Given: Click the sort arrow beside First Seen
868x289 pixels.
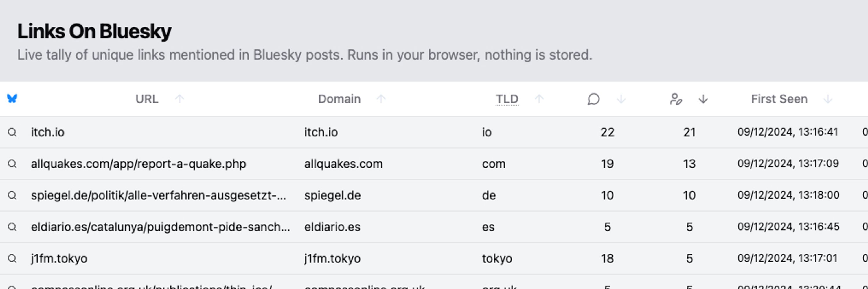Looking at the screenshot, I should (x=828, y=99).
